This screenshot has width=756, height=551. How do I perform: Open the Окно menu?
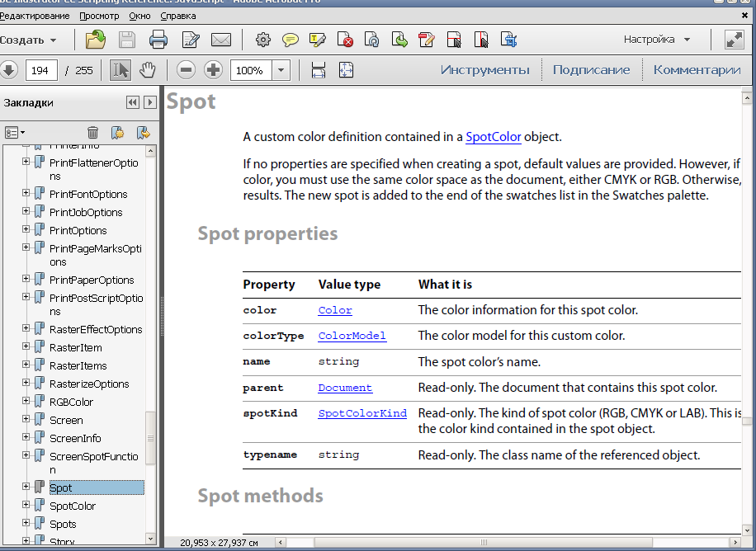pos(139,16)
